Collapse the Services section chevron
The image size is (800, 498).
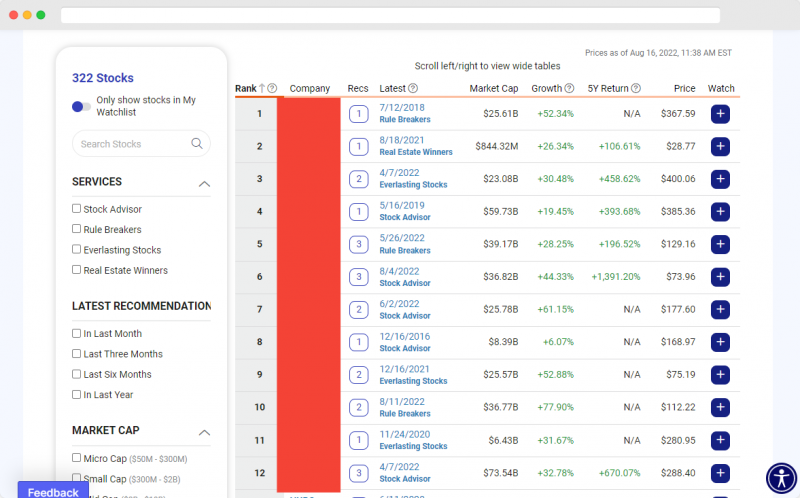pyautogui.click(x=204, y=184)
